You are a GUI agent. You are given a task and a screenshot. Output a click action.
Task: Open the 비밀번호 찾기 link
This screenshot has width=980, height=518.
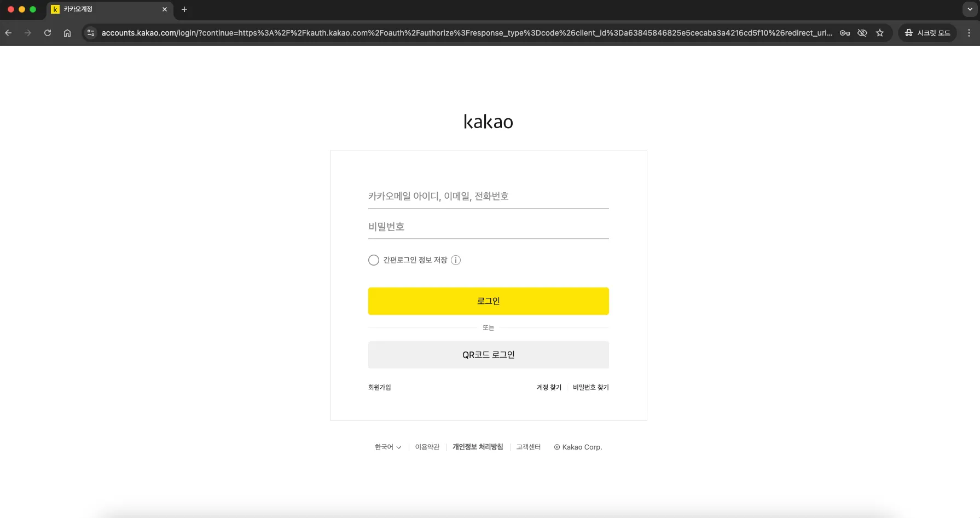[591, 387]
